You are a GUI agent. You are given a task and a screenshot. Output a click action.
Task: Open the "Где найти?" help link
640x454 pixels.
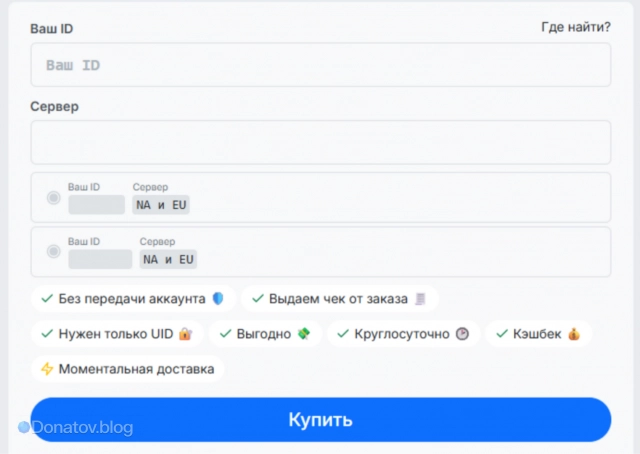click(x=576, y=27)
